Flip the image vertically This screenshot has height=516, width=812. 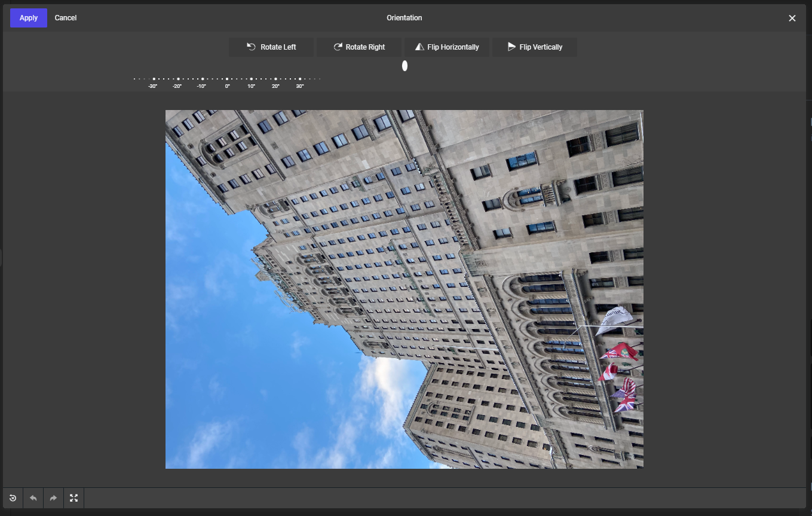535,47
